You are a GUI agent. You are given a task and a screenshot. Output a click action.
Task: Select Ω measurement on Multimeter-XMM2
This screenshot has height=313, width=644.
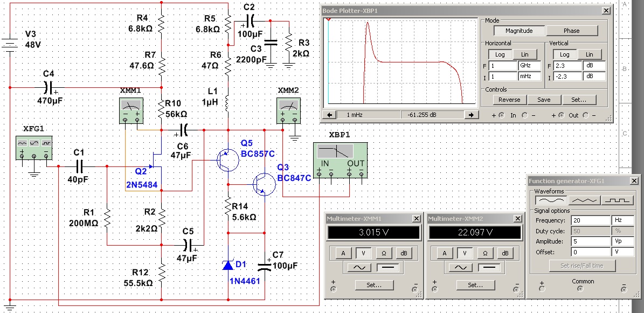pos(484,253)
